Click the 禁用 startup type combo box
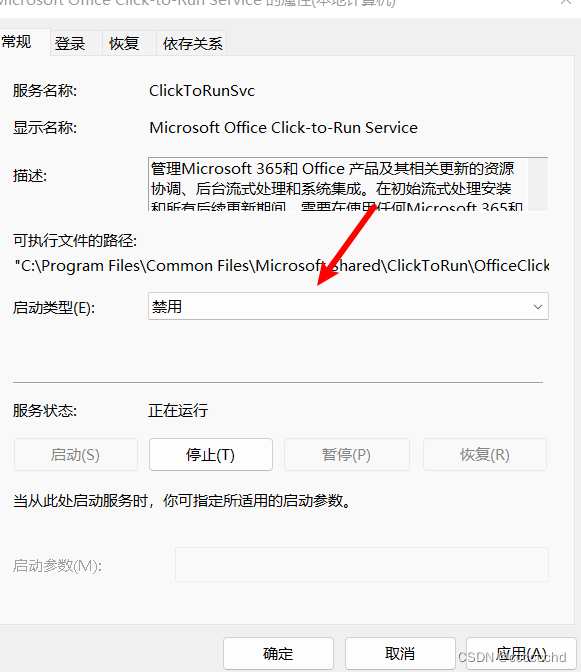The image size is (581, 672). pos(348,306)
